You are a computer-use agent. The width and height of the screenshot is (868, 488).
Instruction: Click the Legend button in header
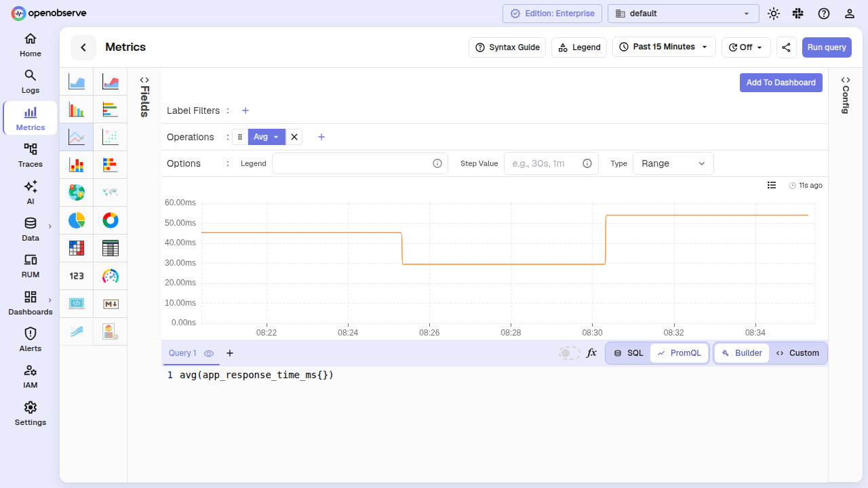[579, 47]
